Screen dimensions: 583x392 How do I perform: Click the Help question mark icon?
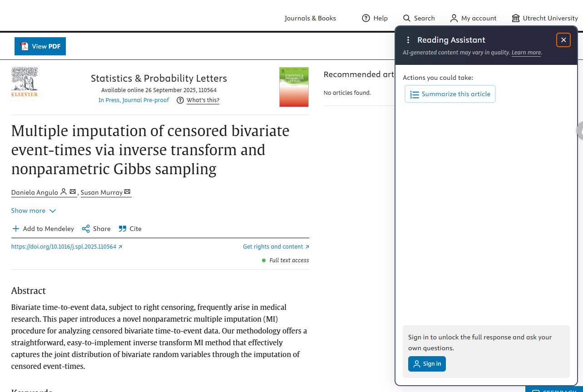[366, 18]
